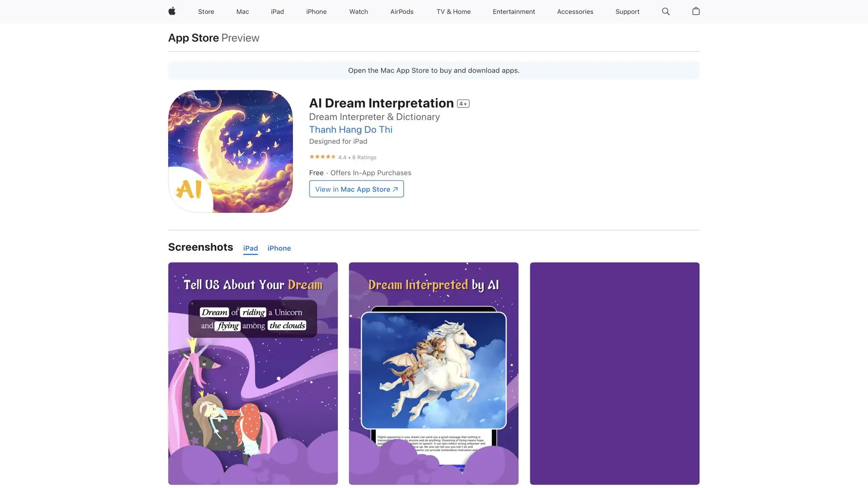Click the shopping bag icon

pyautogui.click(x=696, y=11)
